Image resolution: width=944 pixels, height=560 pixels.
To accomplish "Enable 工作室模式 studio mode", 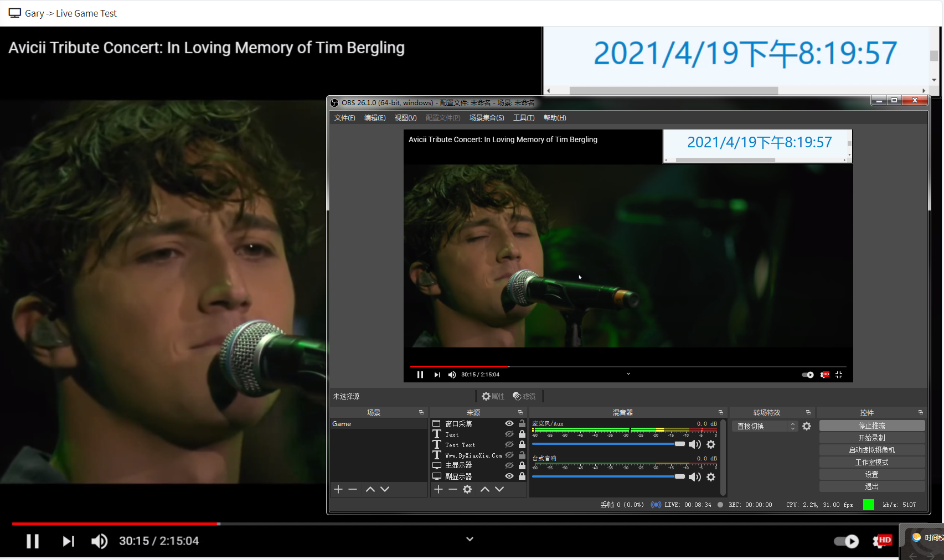I will coord(872,462).
